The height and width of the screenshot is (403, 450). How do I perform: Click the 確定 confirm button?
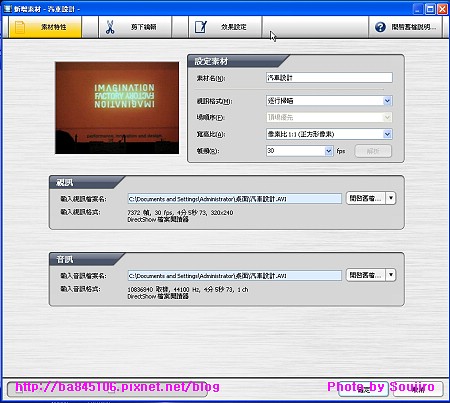pos(363,389)
